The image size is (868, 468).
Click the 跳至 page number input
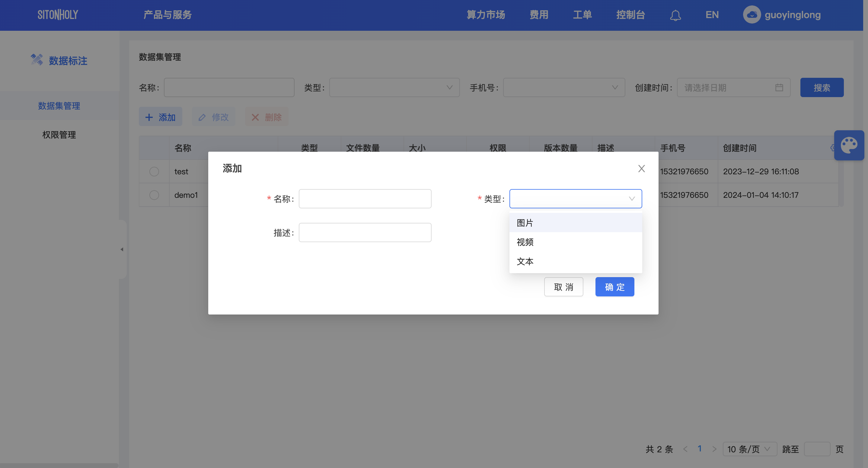tap(817, 449)
